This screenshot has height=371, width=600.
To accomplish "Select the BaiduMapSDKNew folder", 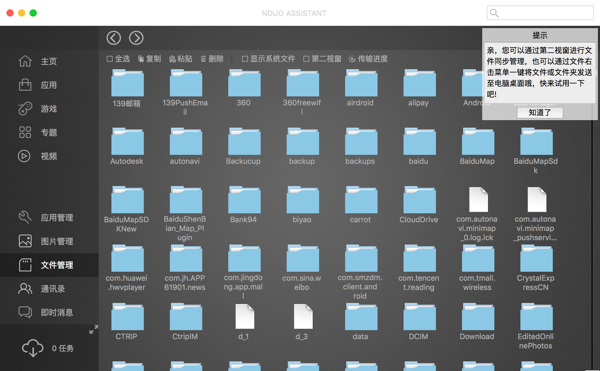I will click(x=127, y=200).
